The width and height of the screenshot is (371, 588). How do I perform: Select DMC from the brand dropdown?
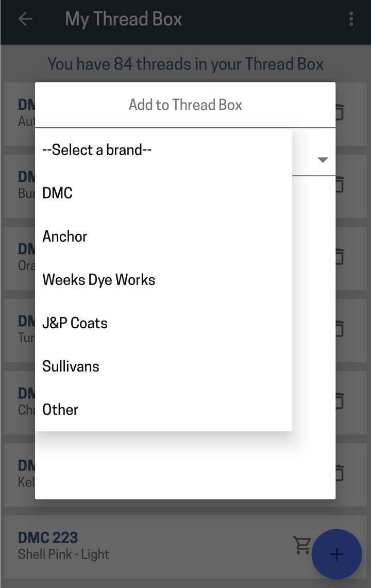[57, 193]
